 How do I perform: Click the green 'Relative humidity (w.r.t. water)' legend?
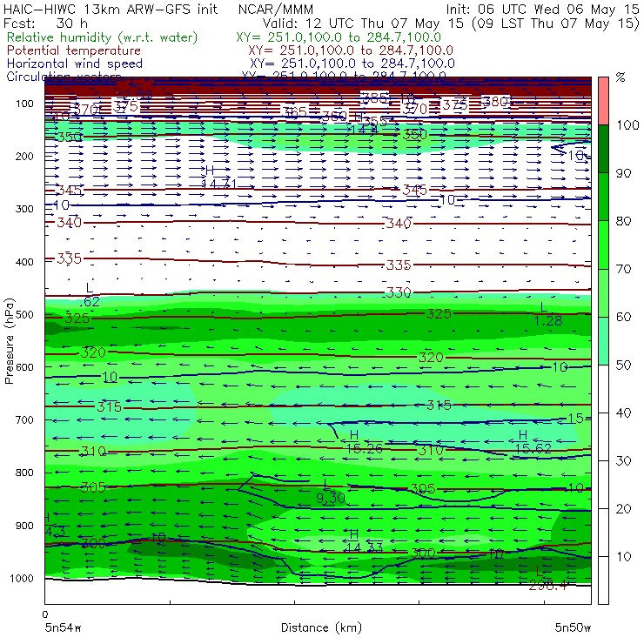pos(103,37)
